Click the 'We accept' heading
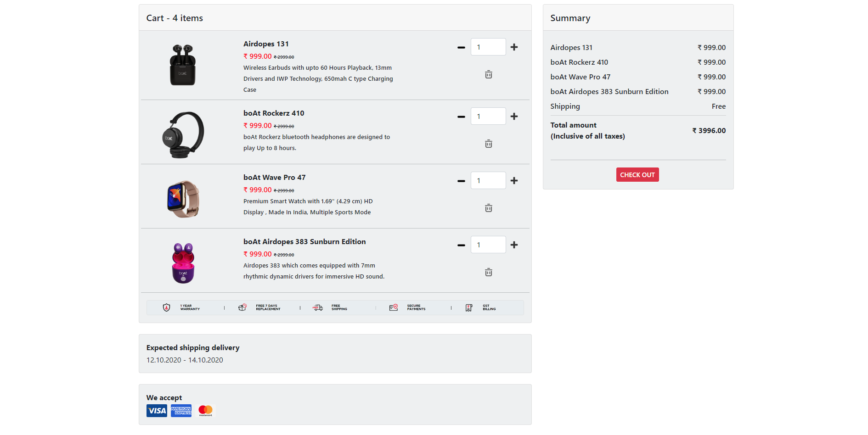The width and height of the screenshot is (868, 435). [164, 398]
